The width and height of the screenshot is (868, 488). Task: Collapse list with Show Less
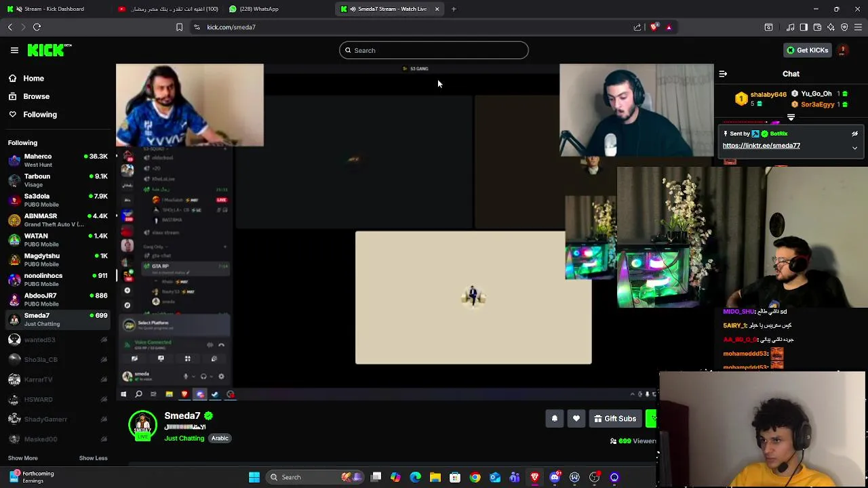[x=93, y=458]
